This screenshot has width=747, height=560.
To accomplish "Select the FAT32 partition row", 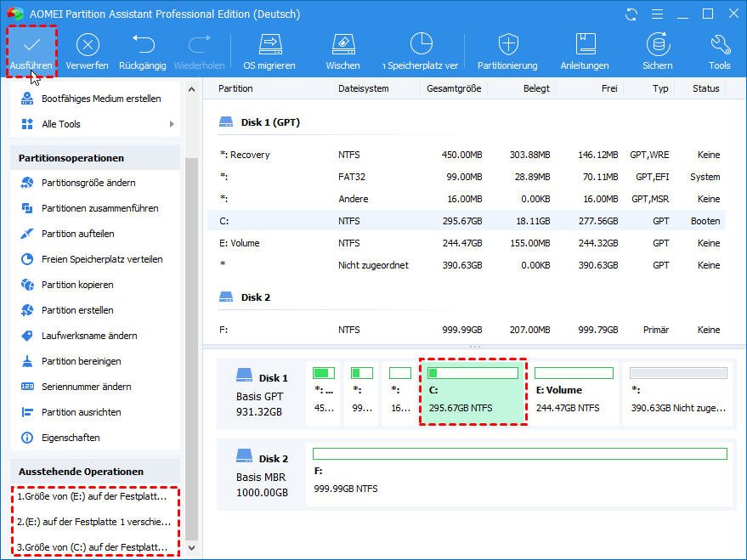I will pyautogui.click(x=467, y=177).
